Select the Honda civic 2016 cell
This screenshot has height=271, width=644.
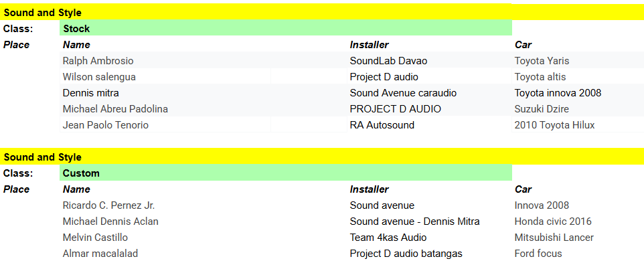coord(553,221)
